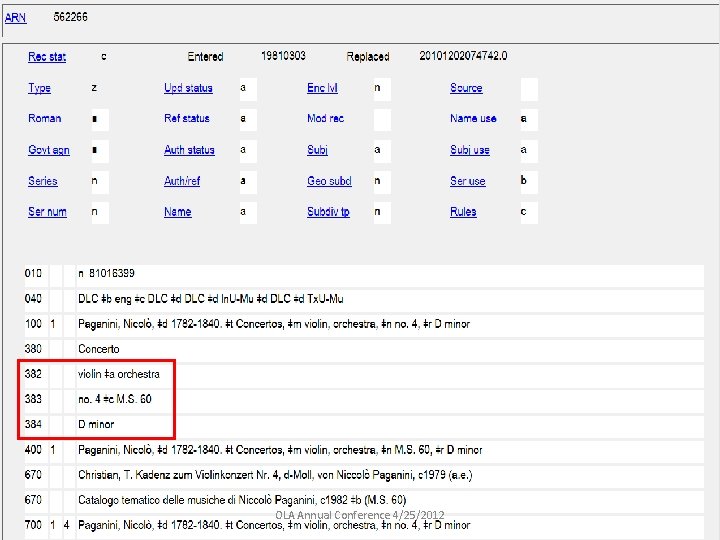Open the Type field link
The image size is (720, 540).
pos(39,88)
